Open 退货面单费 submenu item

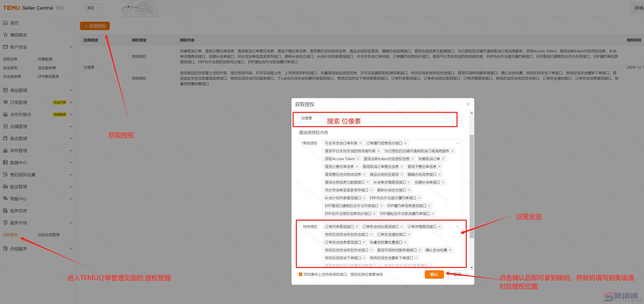coord(47,68)
